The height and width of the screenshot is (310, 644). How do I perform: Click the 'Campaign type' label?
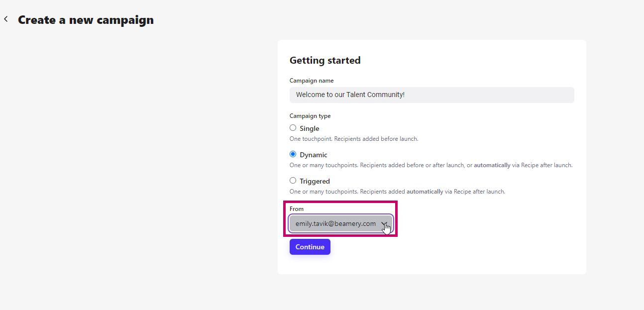click(310, 116)
